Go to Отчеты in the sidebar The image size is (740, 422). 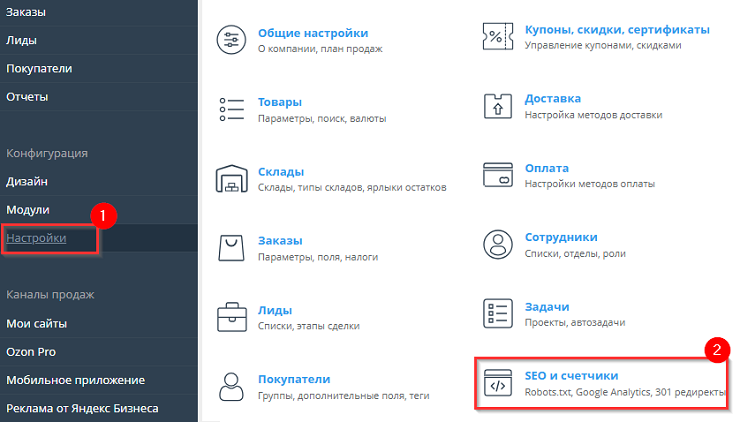27,97
